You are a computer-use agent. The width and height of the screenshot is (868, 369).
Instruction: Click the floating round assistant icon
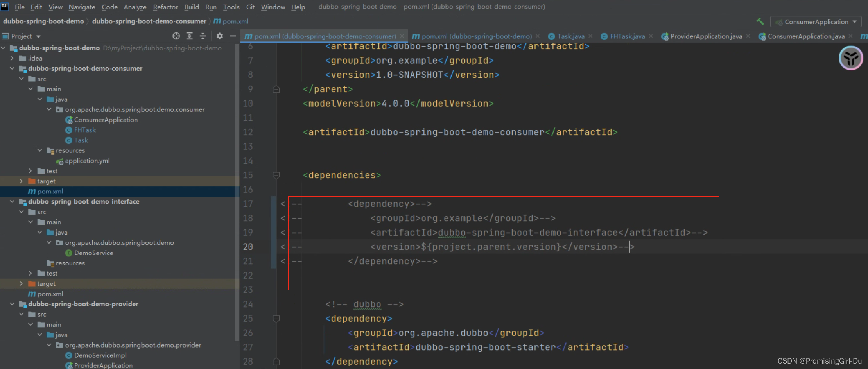851,58
